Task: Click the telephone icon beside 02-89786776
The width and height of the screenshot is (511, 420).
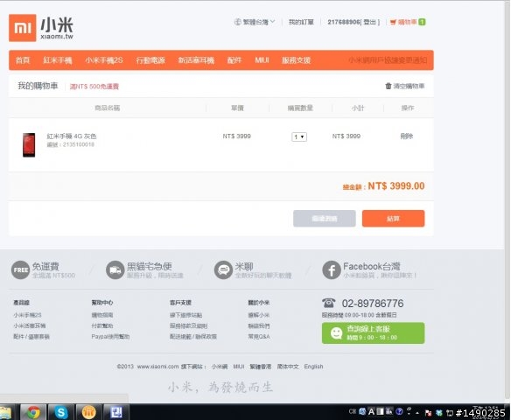Action: tap(328, 303)
